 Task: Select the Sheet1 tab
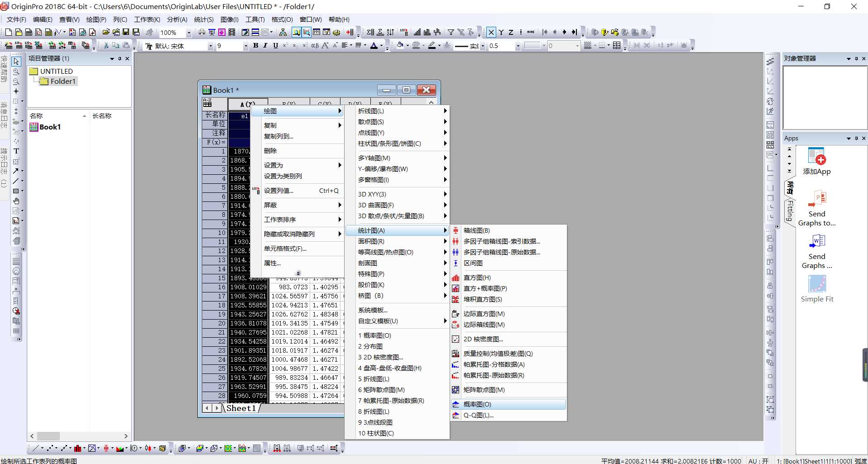pos(241,408)
